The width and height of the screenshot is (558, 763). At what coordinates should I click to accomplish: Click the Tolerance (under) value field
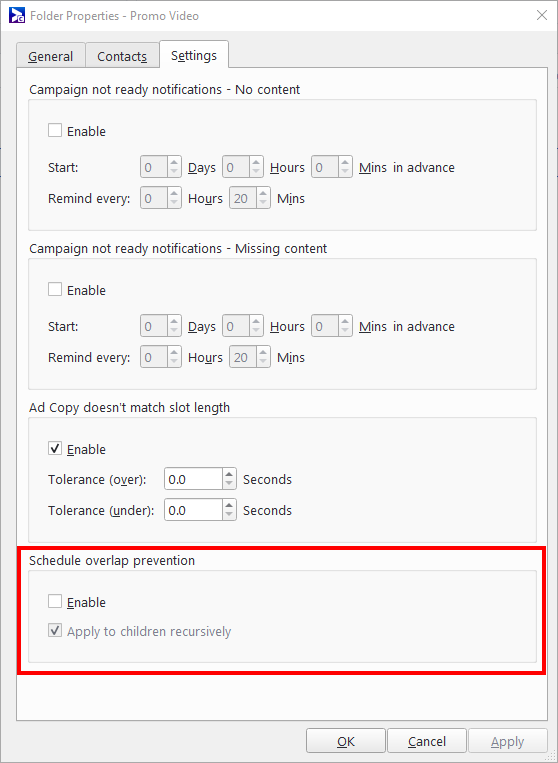[x=194, y=510]
